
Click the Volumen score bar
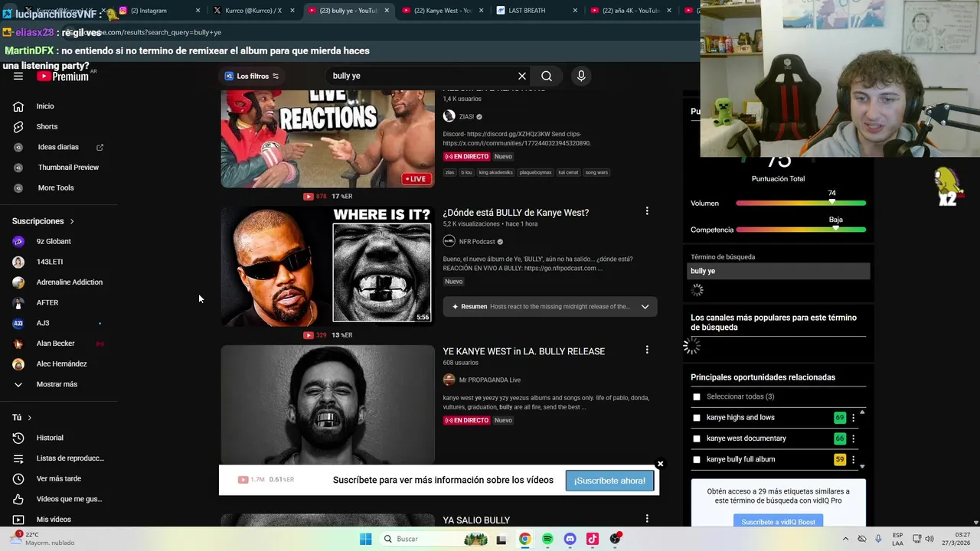click(x=801, y=204)
